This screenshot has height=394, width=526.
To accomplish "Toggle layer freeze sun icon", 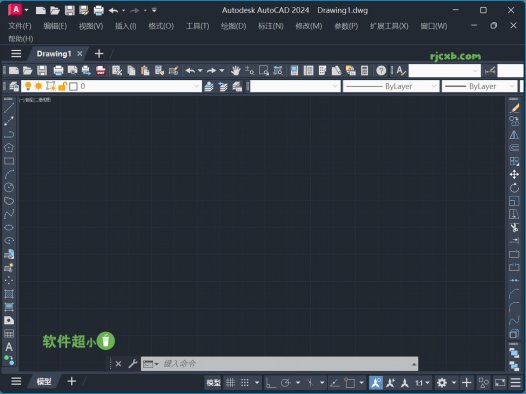I will [39, 86].
